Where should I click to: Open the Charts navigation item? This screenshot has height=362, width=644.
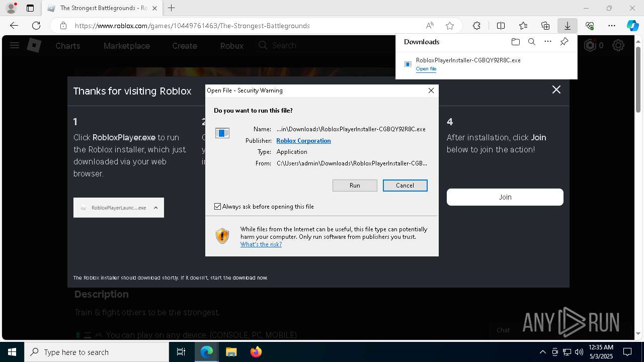click(68, 46)
